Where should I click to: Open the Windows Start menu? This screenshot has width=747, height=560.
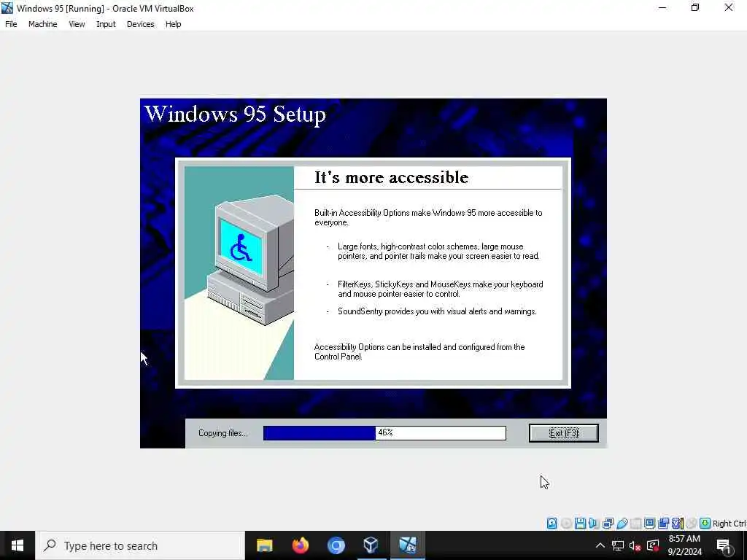(x=18, y=545)
